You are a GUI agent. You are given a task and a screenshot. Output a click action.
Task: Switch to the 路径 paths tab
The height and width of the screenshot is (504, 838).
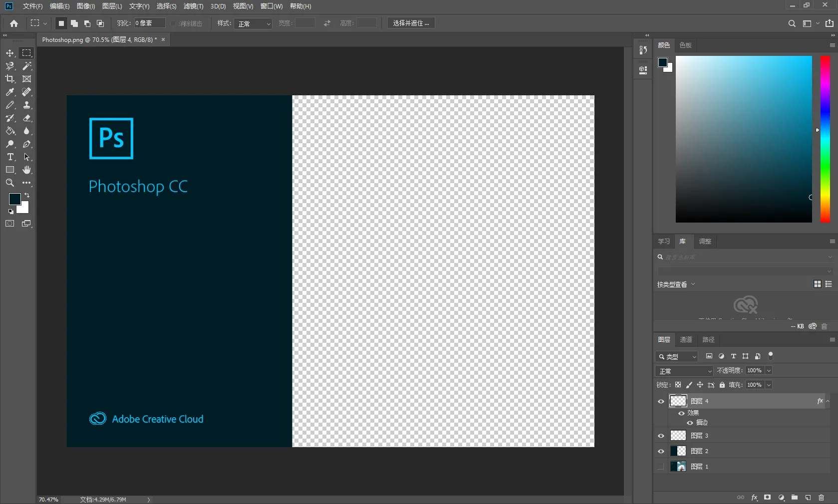(708, 340)
